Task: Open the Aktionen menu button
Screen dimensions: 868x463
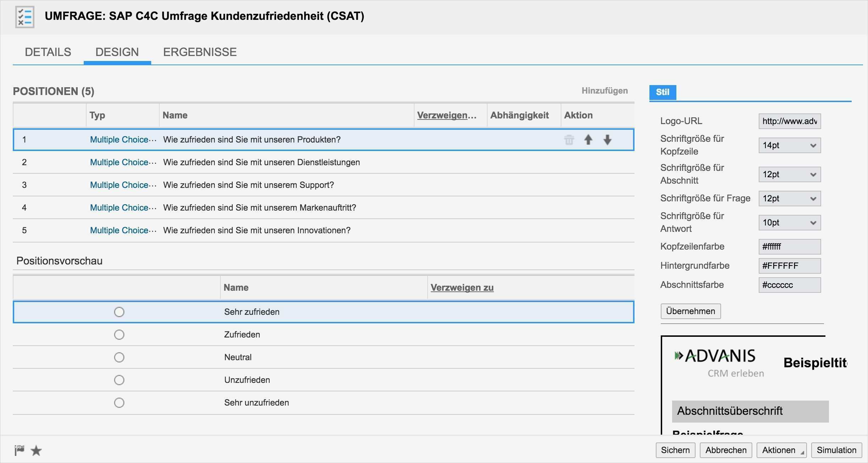Action: [781, 450]
